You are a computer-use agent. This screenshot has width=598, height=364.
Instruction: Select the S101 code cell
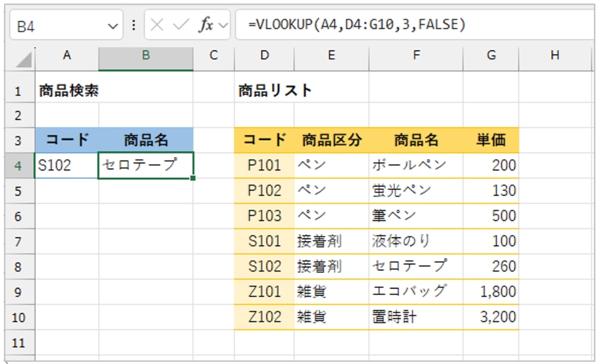coord(264,241)
